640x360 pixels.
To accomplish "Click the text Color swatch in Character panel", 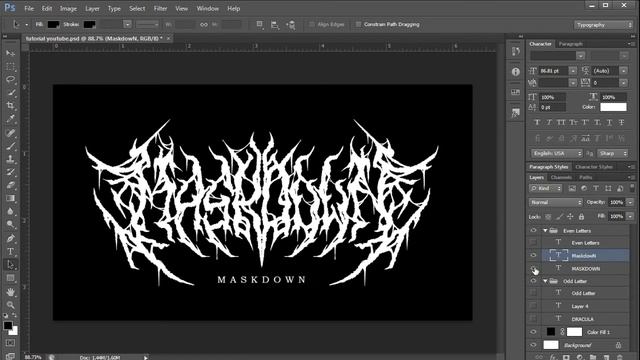I will click(x=613, y=107).
